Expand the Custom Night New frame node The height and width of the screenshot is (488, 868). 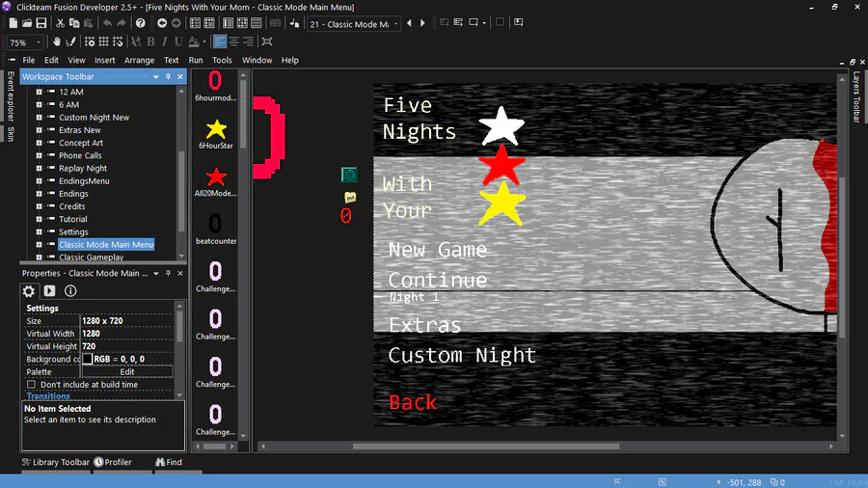[39, 118]
